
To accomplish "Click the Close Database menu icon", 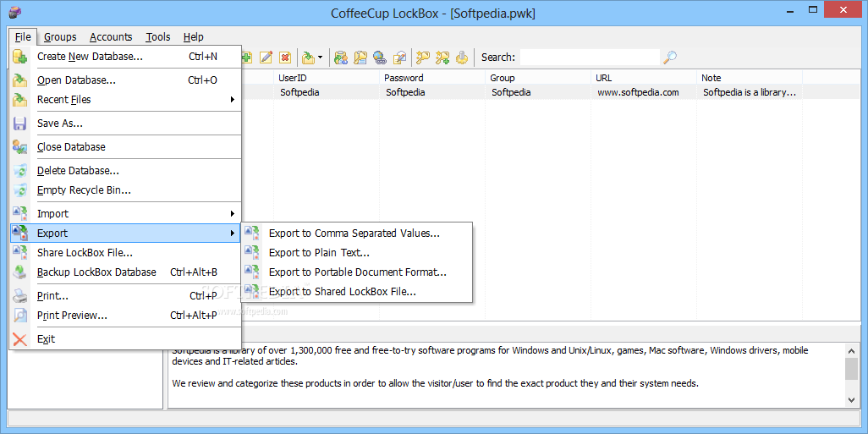I will (x=20, y=147).
